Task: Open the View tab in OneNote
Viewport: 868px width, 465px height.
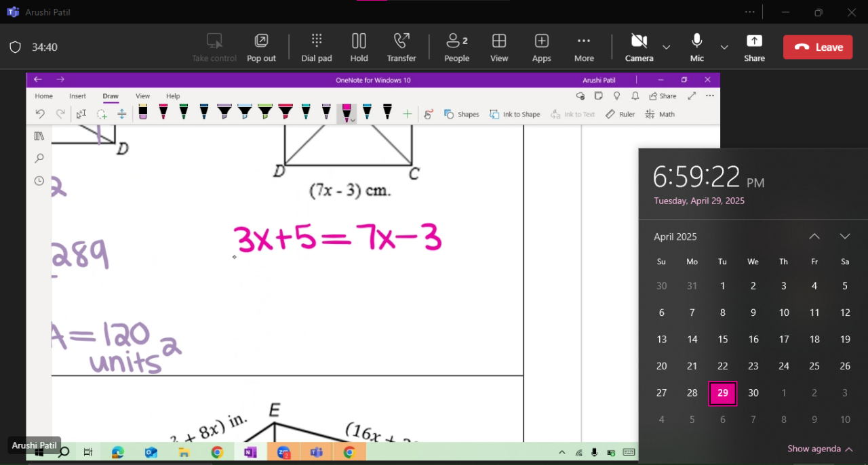Action: coord(142,96)
